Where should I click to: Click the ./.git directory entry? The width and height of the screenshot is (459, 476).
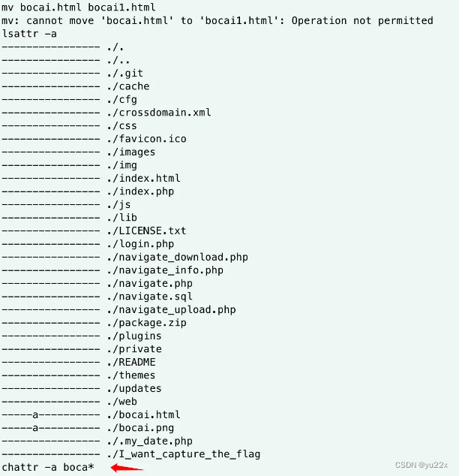[125, 73]
